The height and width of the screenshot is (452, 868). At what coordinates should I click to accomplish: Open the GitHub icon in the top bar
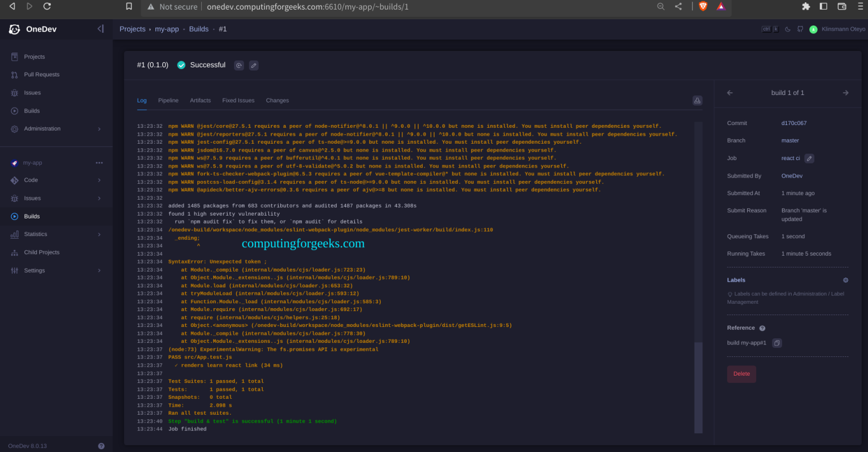pyautogui.click(x=800, y=29)
